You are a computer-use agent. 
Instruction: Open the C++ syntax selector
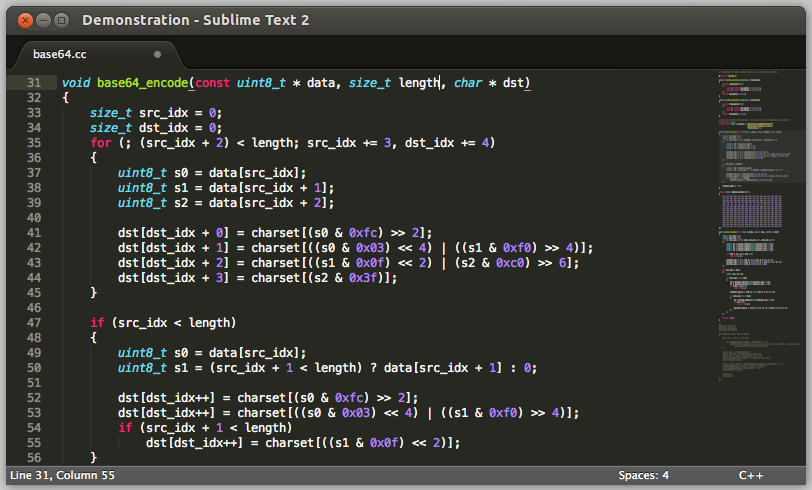[751, 475]
